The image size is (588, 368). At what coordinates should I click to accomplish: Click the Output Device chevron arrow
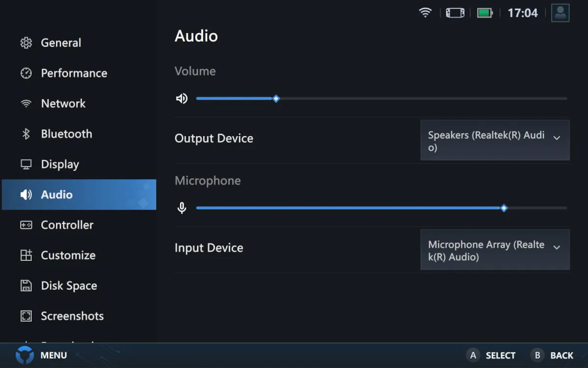tap(557, 138)
